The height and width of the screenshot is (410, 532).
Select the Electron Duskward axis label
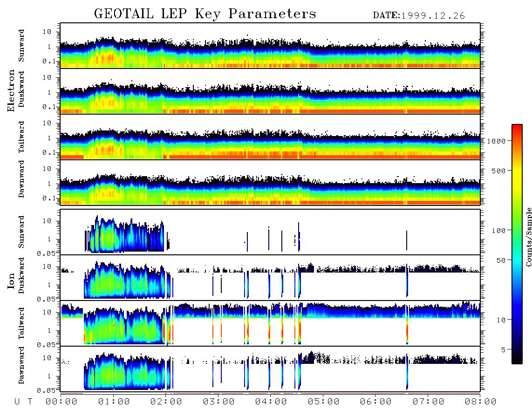tap(21, 89)
